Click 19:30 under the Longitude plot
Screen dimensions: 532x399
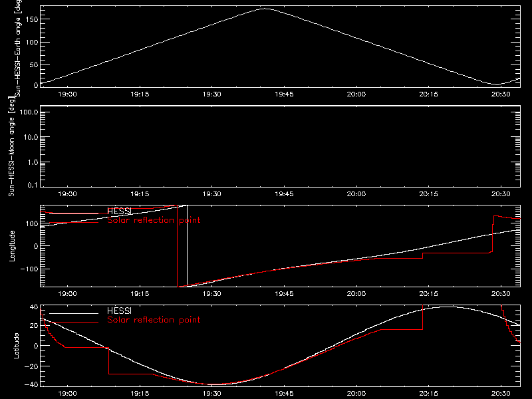click(x=212, y=293)
